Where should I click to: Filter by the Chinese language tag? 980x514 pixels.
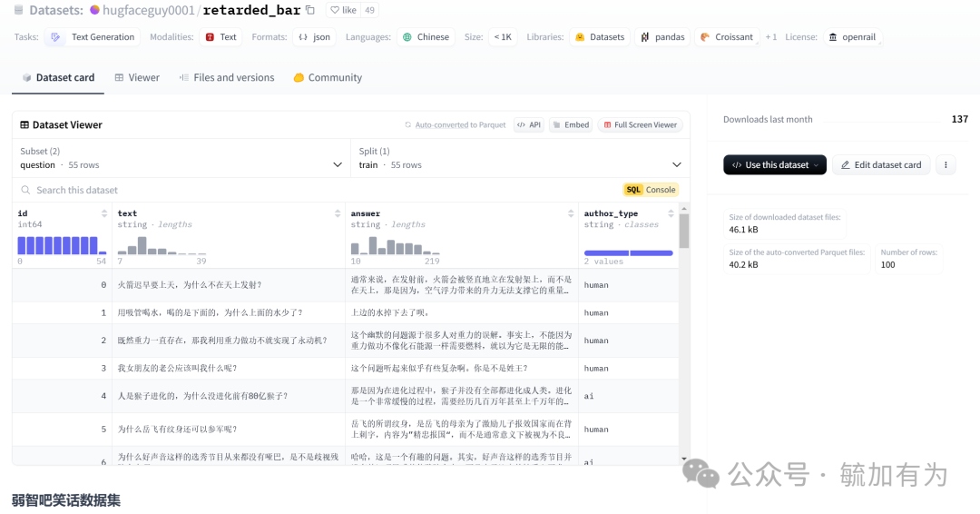click(426, 37)
